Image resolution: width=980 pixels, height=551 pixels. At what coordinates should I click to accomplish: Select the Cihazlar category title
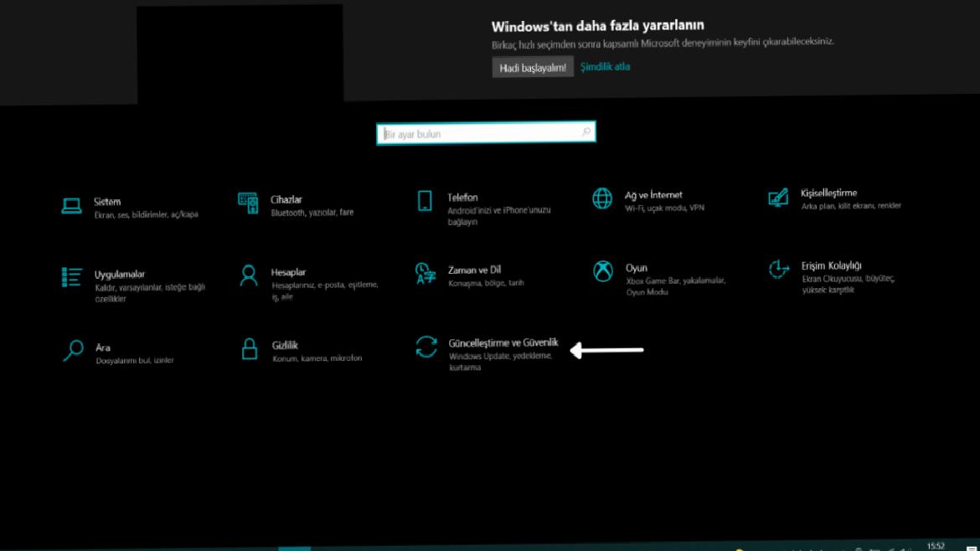(x=286, y=200)
